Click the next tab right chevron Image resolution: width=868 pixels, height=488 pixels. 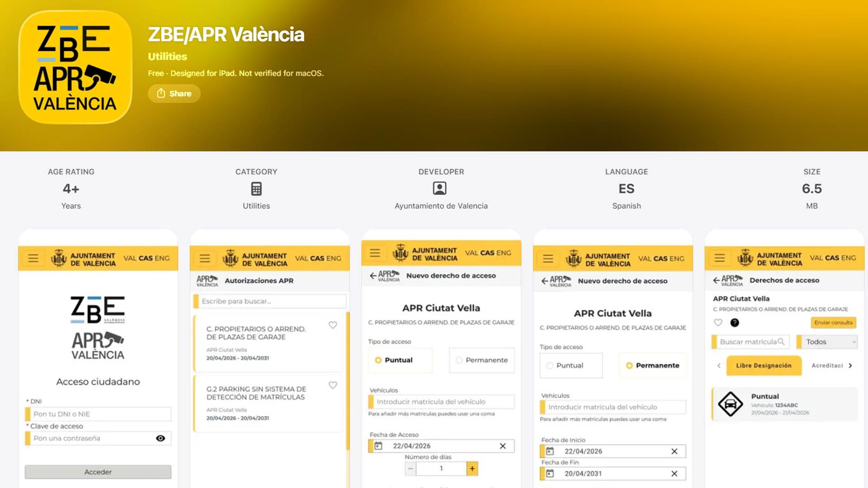pos(850,366)
